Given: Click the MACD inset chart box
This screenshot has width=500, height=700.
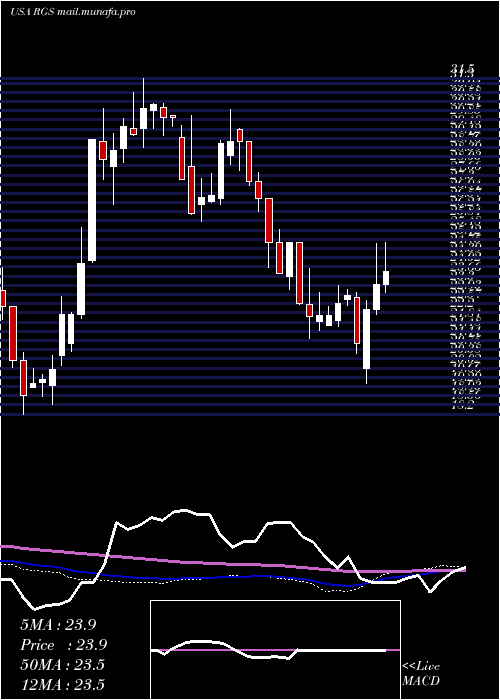Looking at the screenshot, I should point(275,650).
